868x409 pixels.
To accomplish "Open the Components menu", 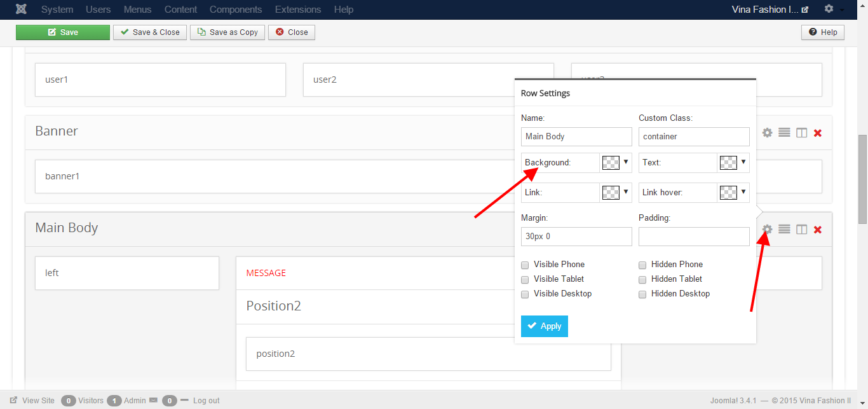I will coord(236,10).
